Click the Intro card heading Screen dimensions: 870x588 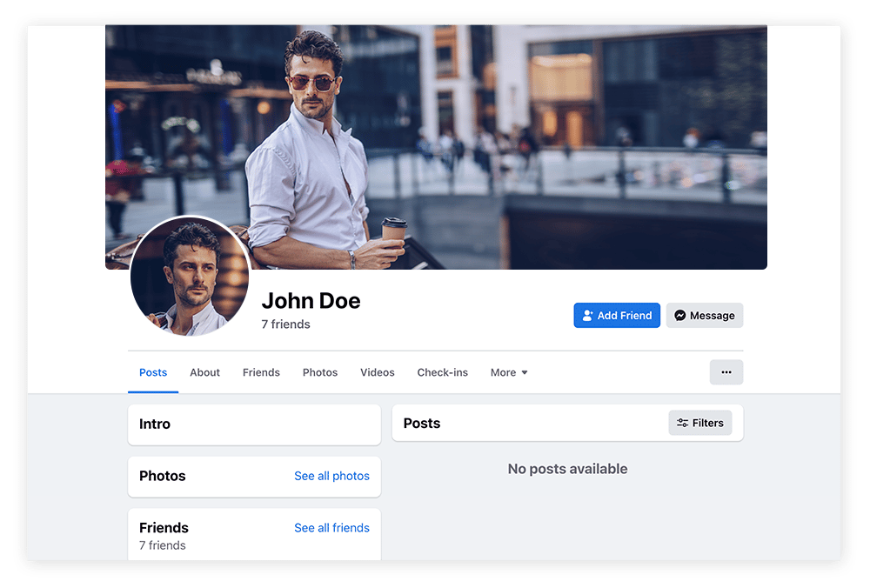pyautogui.click(x=155, y=424)
